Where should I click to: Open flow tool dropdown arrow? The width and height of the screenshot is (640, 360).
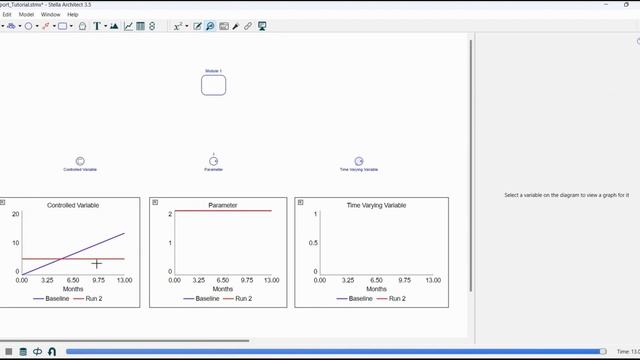[x=20, y=27]
